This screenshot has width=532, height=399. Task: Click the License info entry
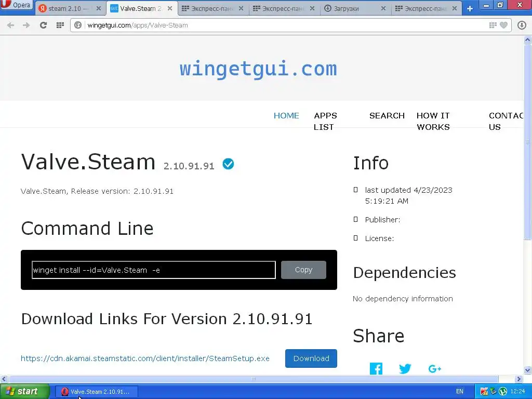(x=379, y=238)
